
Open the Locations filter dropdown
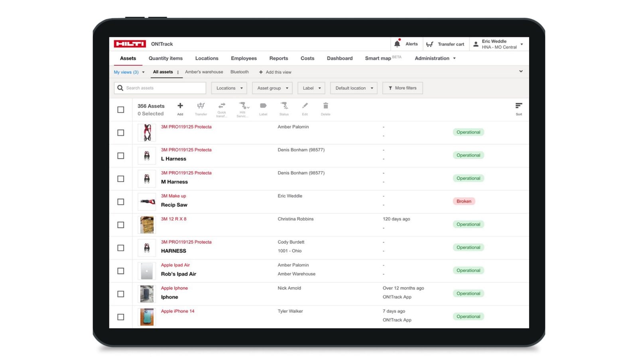pyautogui.click(x=228, y=88)
